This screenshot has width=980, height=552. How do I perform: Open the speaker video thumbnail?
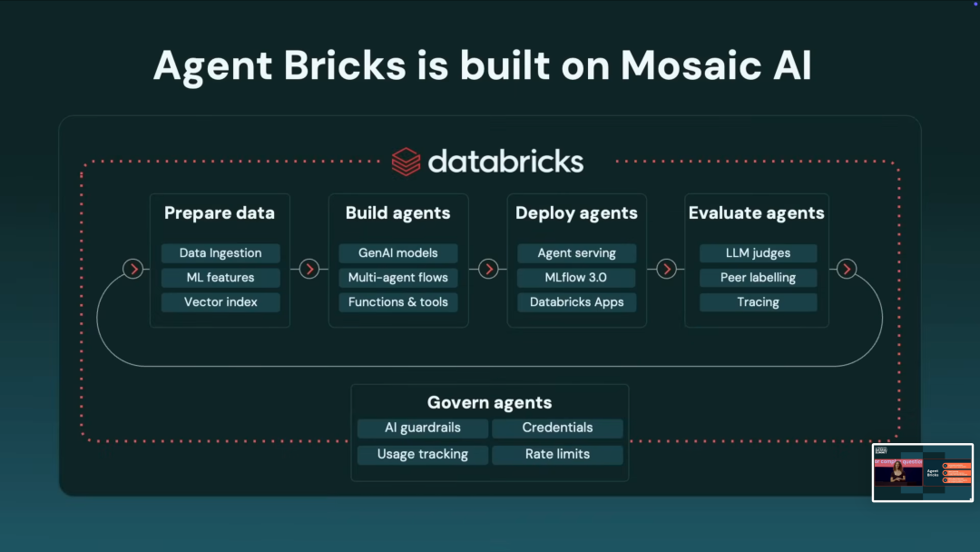coord(922,472)
